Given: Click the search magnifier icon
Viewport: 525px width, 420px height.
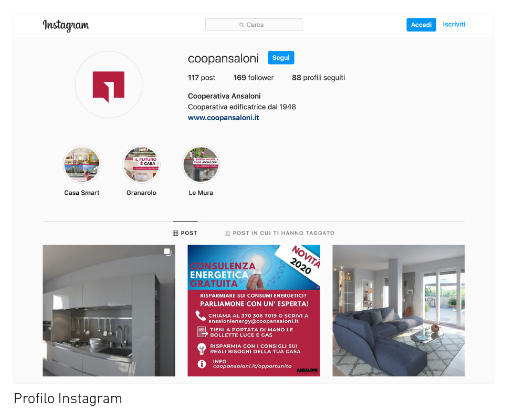Looking at the screenshot, I should point(241,25).
